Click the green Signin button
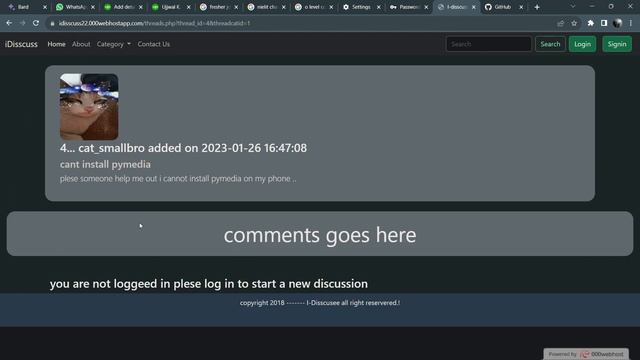The width and height of the screenshot is (640, 360). 617,44
